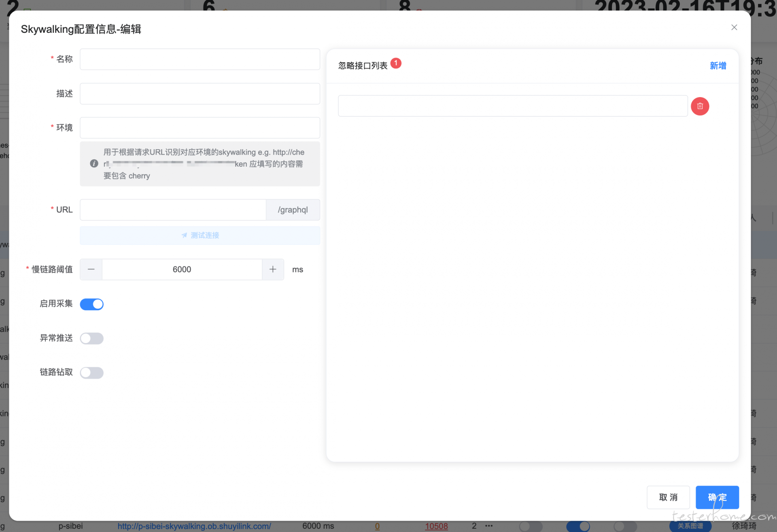Enable the 链路钻取 switch
The image size is (777, 532).
91,373
